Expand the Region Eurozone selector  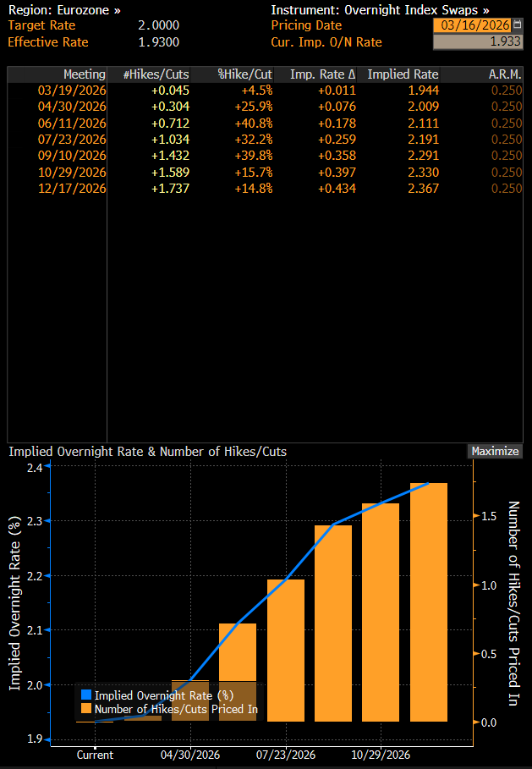(64, 9)
